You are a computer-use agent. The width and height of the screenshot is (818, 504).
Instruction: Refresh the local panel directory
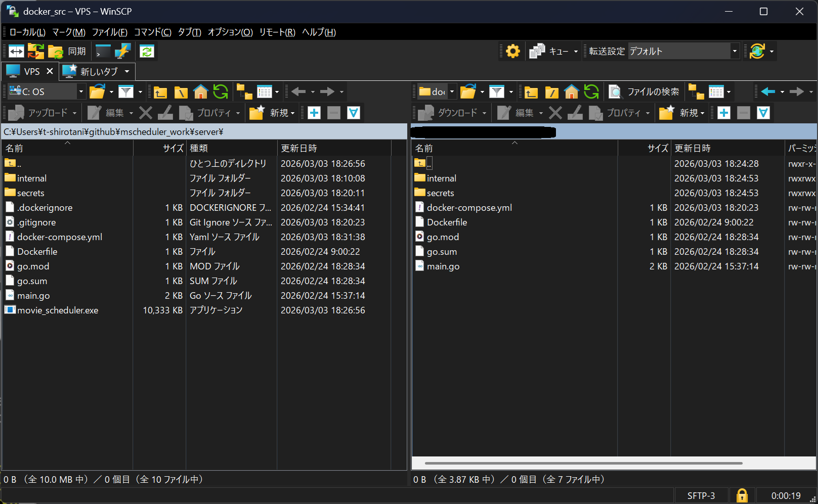[221, 91]
